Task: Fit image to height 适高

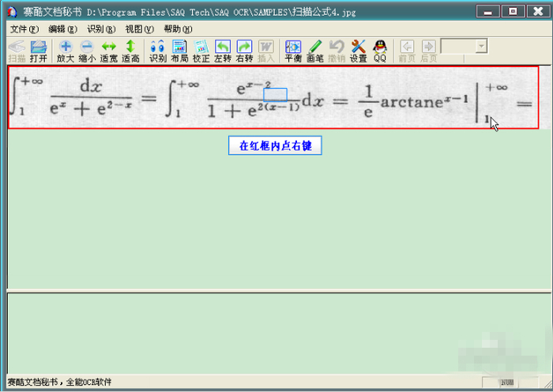Action: tap(130, 51)
